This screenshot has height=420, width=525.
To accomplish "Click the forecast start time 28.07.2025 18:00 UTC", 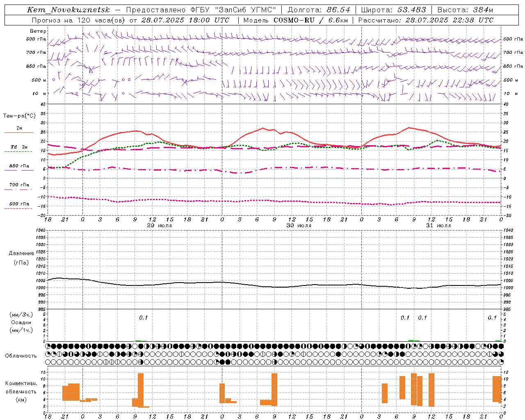I will [x=185, y=20].
